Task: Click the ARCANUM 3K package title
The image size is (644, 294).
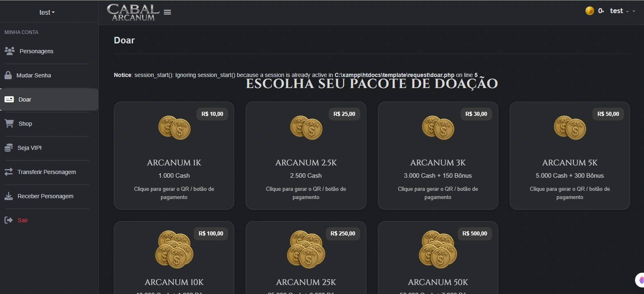Action: pyautogui.click(x=438, y=163)
